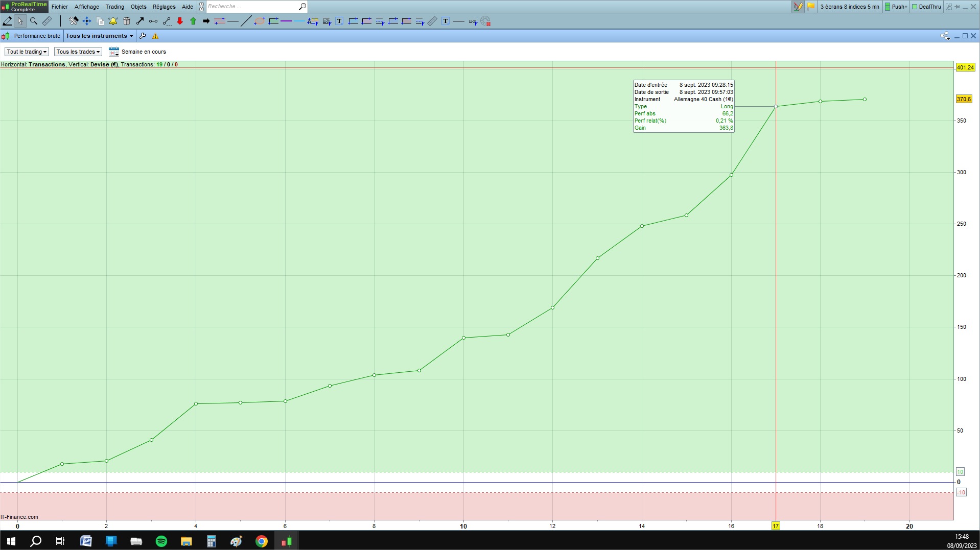980x550 pixels.
Task: Click into the Recherche search field
Action: pos(252,7)
